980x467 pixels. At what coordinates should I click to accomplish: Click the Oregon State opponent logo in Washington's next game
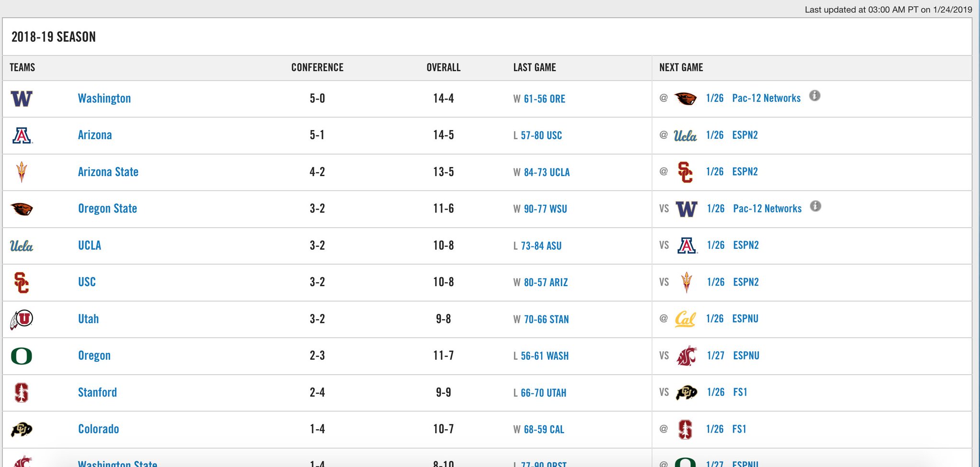(685, 99)
